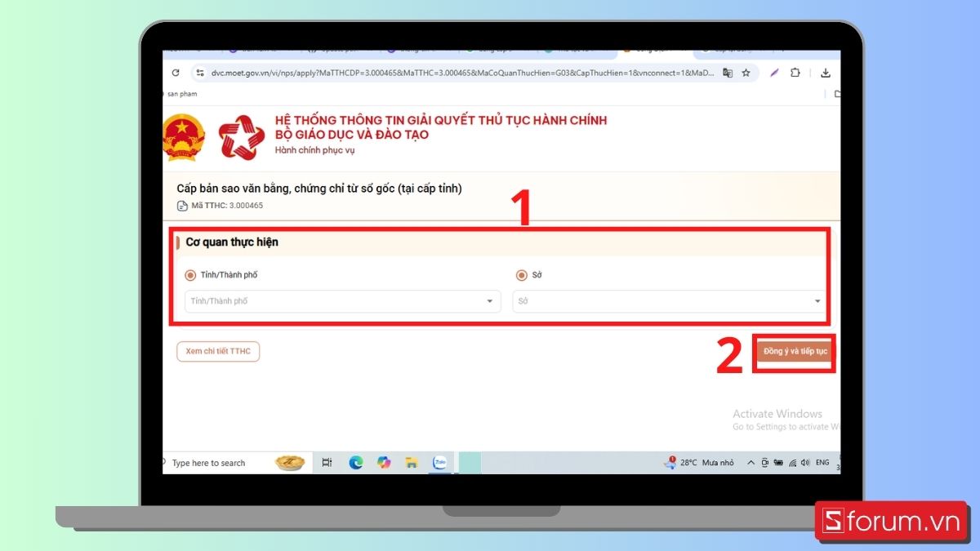Open Copilot from the taskbar
Screen dimensions: 980x551
pos(384,463)
